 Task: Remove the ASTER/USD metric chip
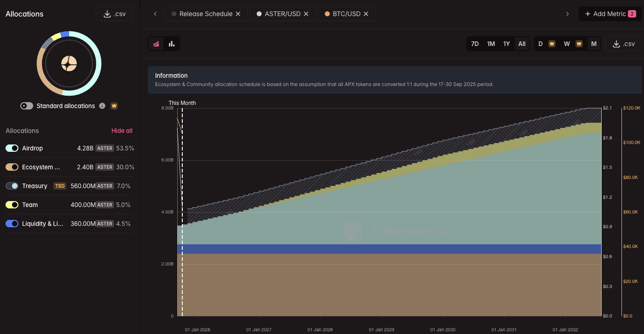(x=307, y=14)
